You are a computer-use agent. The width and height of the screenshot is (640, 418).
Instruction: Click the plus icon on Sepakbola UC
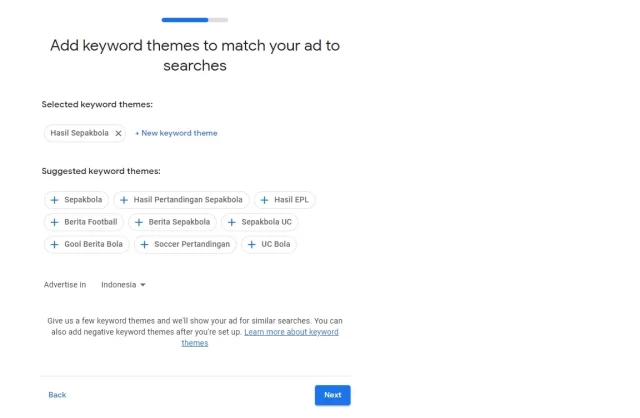pos(232,222)
